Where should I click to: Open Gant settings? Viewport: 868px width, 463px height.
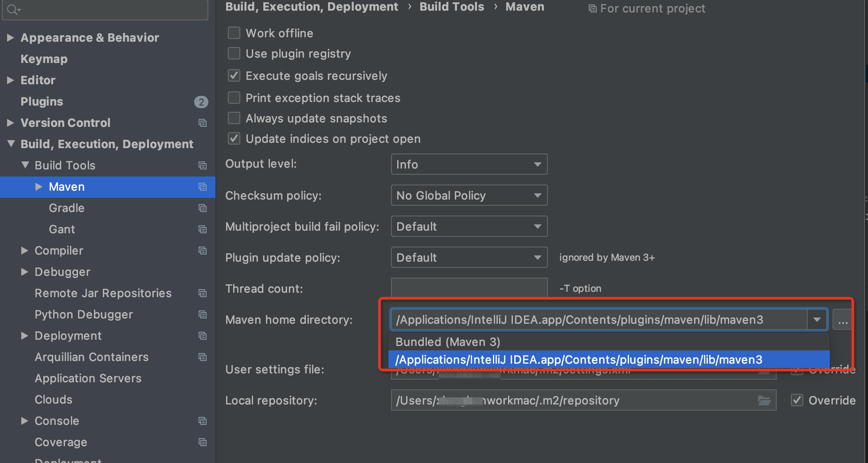tap(62, 229)
